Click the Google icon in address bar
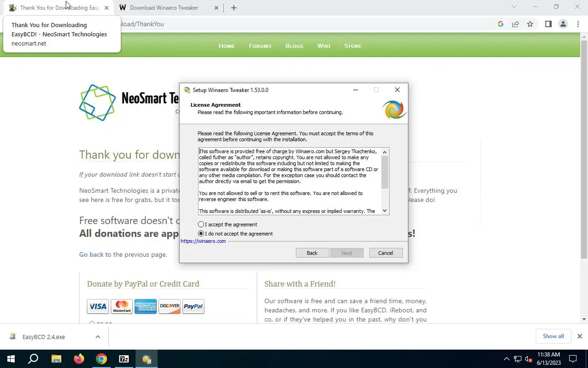 [x=501, y=24]
